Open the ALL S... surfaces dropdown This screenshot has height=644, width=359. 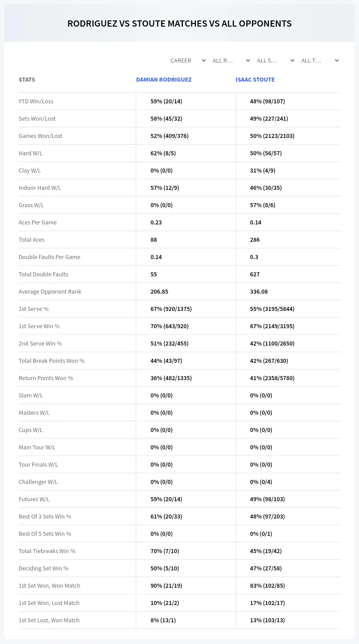tap(275, 60)
